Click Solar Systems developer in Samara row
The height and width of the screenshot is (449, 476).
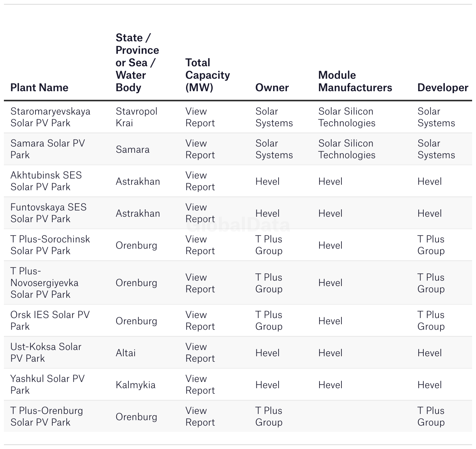coord(436,149)
